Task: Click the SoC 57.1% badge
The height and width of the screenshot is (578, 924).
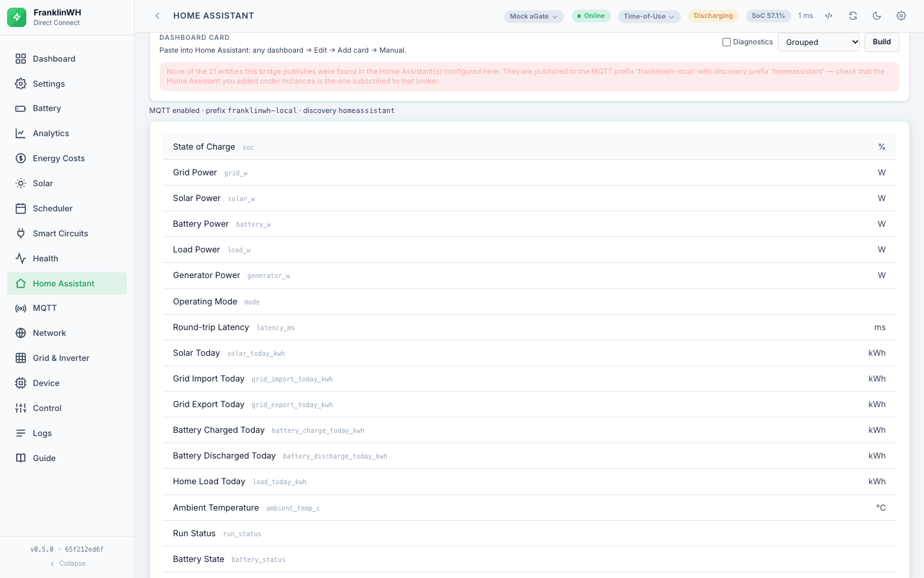Action: tap(768, 16)
